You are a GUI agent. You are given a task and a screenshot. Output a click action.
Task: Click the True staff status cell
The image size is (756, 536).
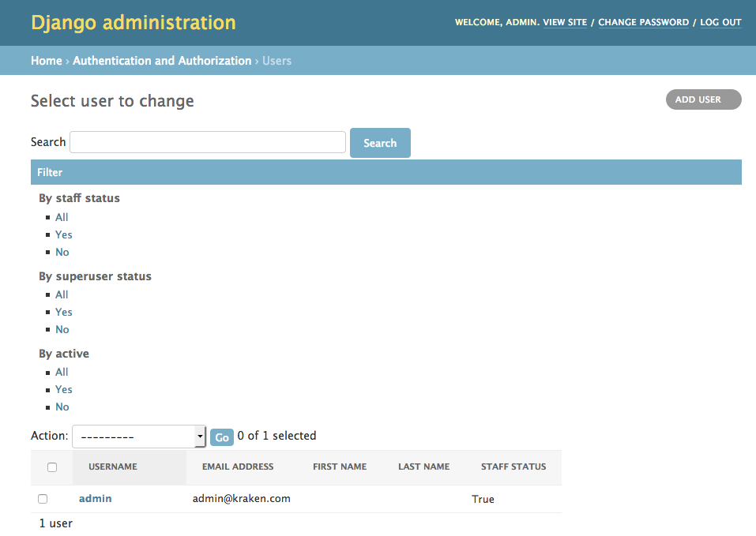click(x=483, y=499)
